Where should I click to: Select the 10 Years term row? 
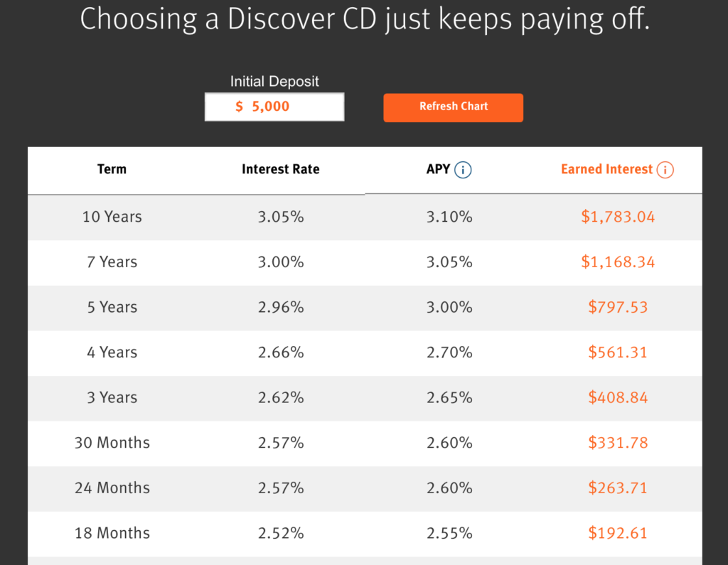(x=112, y=217)
